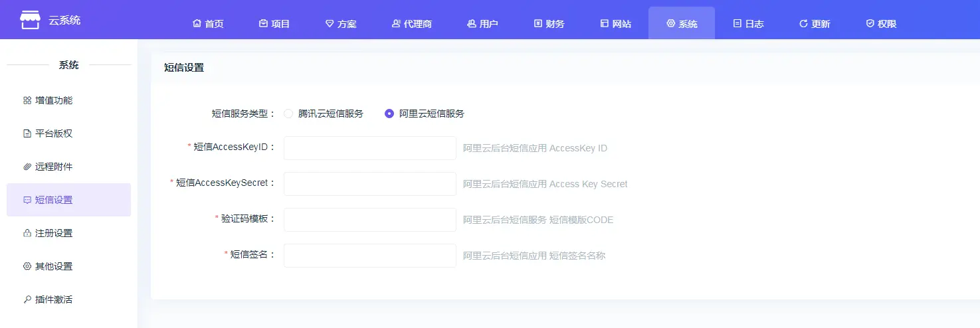This screenshot has width=980, height=328.
Task: Click the gear icon beside 其他设置
Action: pyautogui.click(x=27, y=266)
